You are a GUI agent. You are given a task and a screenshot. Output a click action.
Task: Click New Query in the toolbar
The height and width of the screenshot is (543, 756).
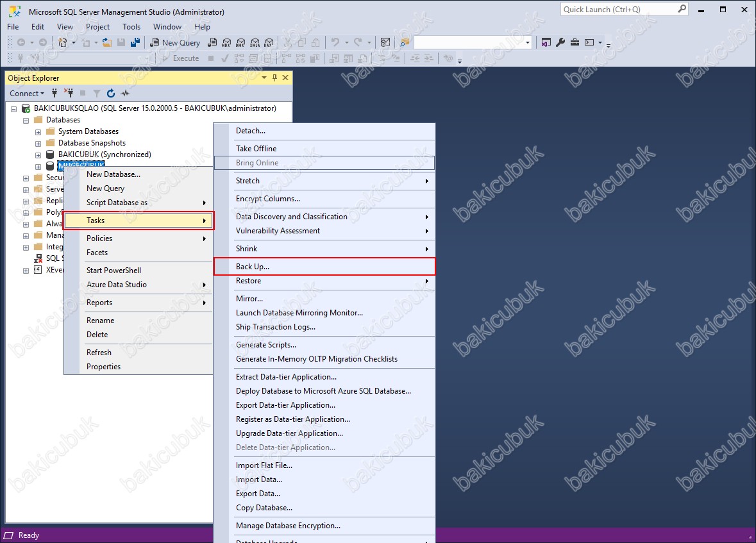click(175, 42)
